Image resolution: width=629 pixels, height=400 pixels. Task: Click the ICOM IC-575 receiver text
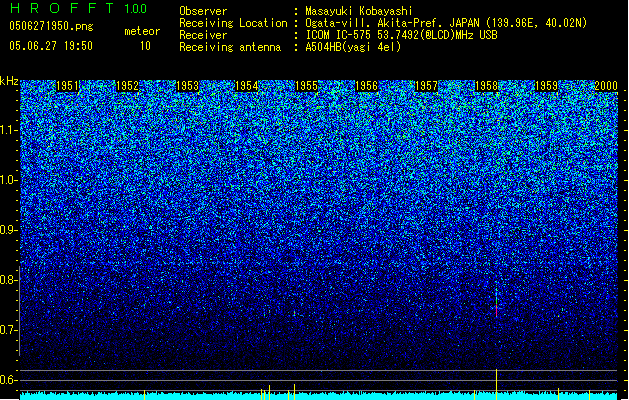pos(401,35)
